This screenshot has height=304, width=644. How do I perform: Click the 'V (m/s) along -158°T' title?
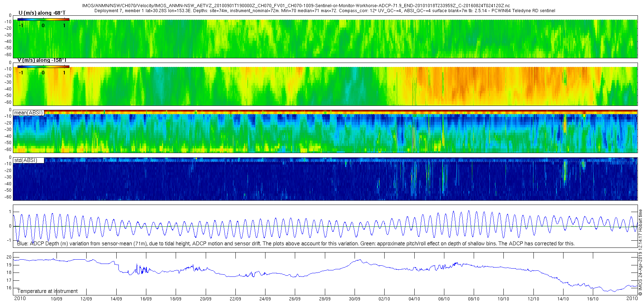click(42, 60)
